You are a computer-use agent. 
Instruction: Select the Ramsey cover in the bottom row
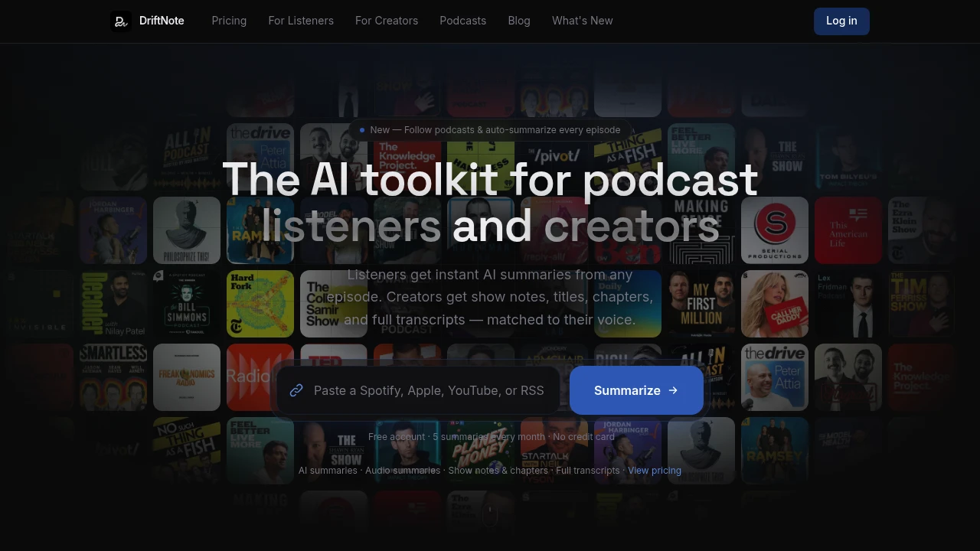[775, 451]
